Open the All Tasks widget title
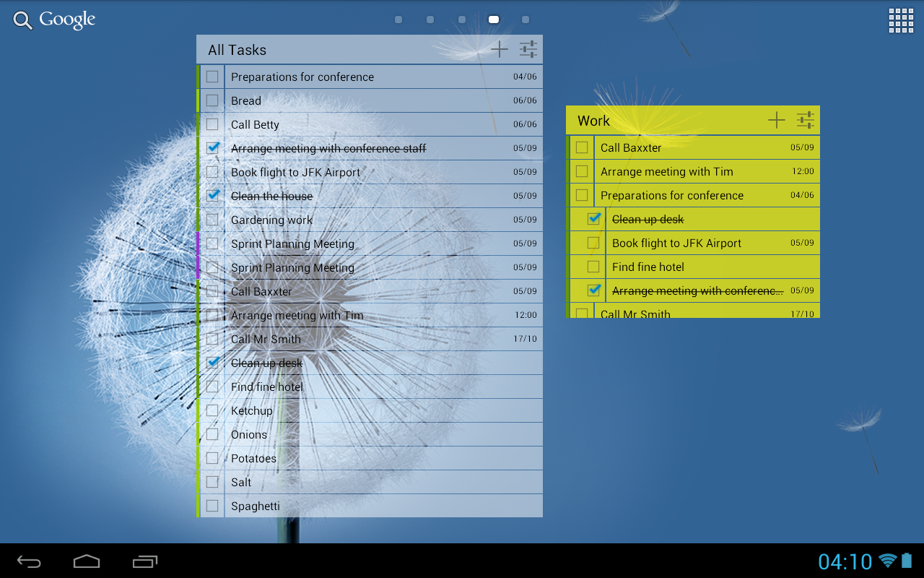This screenshot has width=924, height=578. pyautogui.click(x=237, y=50)
